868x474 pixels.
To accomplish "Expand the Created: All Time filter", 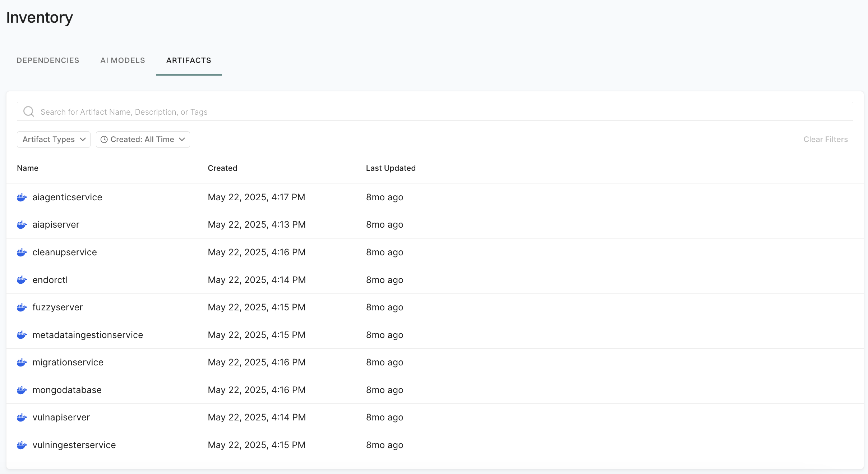I will point(143,140).
